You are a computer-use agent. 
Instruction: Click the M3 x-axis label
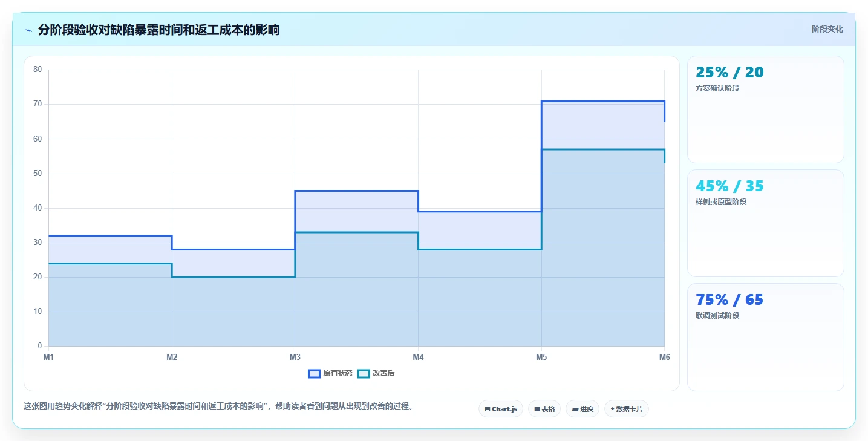[x=295, y=357]
